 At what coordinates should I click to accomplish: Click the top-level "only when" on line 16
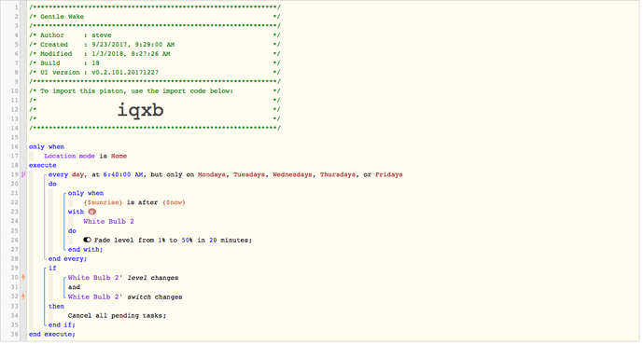(x=47, y=146)
